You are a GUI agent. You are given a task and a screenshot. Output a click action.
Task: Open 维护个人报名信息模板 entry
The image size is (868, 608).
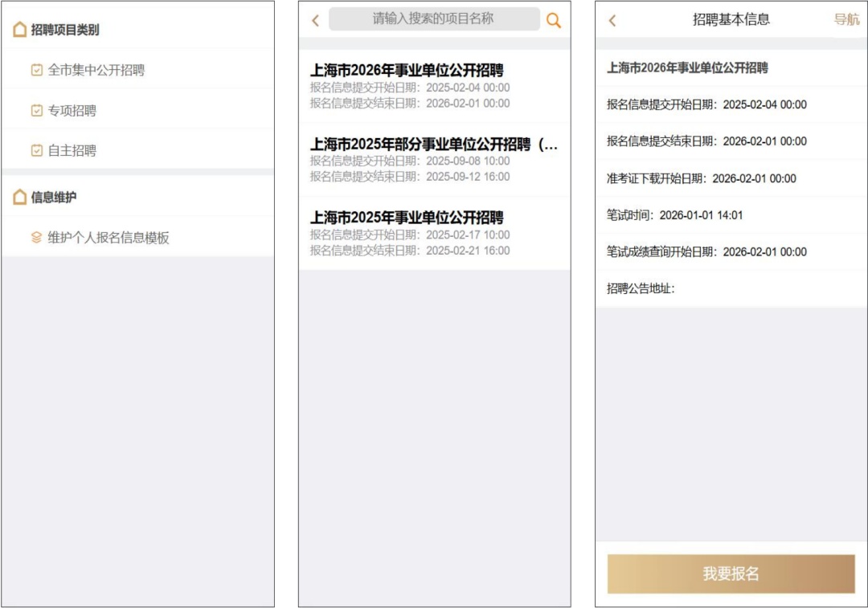108,238
